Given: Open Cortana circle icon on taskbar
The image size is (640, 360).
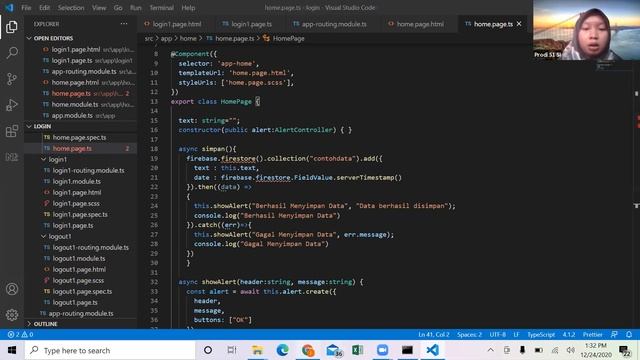Looking at the screenshot, I should 208,350.
